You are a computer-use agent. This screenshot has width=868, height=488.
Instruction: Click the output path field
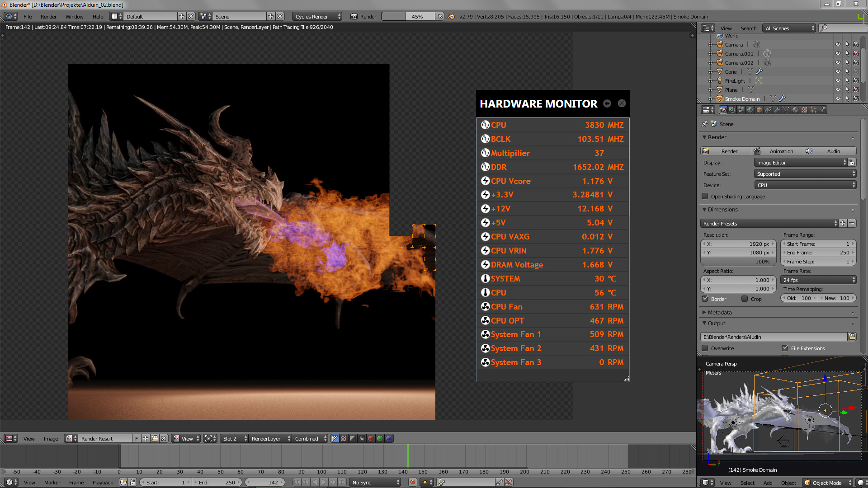click(x=774, y=337)
